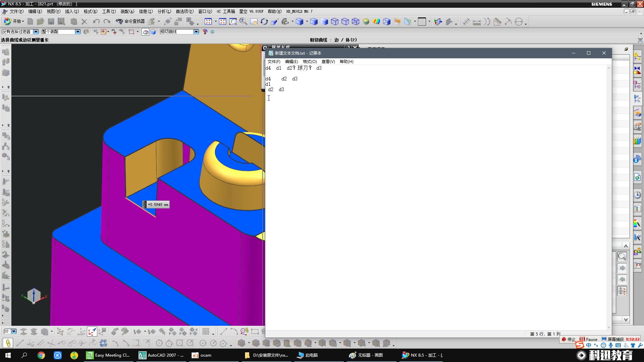Click the 开始 start button
This screenshot has height=362, width=644.
pos(13,21)
